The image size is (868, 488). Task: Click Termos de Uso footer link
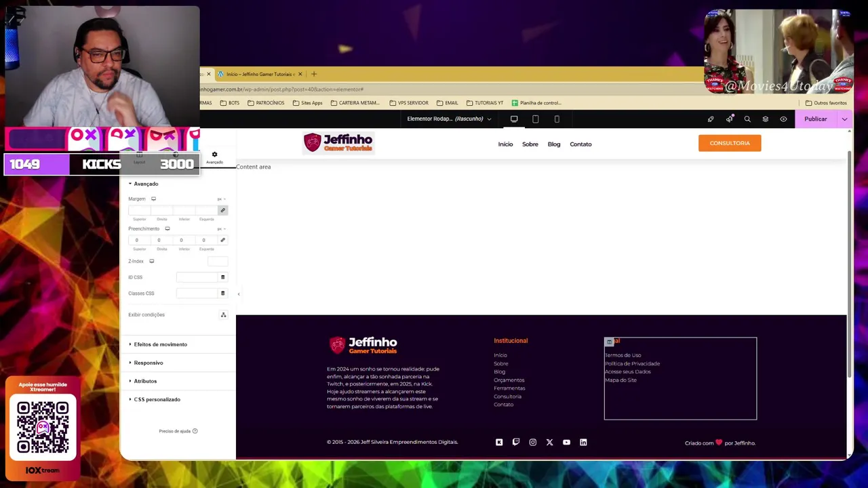click(x=623, y=355)
